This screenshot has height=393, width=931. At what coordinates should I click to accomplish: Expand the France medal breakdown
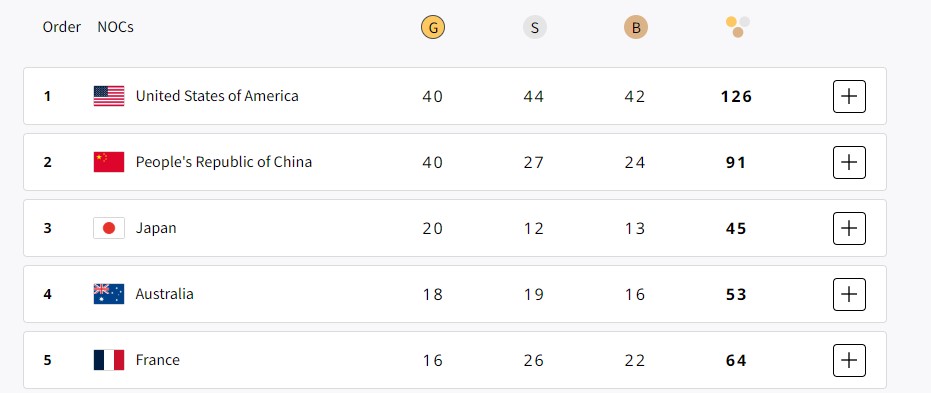tap(849, 360)
